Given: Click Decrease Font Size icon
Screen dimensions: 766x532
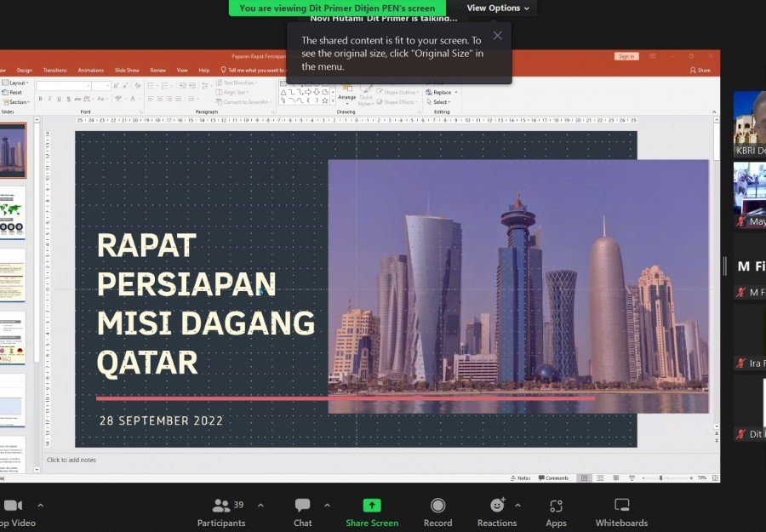Looking at the screenshot, I should 126,86.
